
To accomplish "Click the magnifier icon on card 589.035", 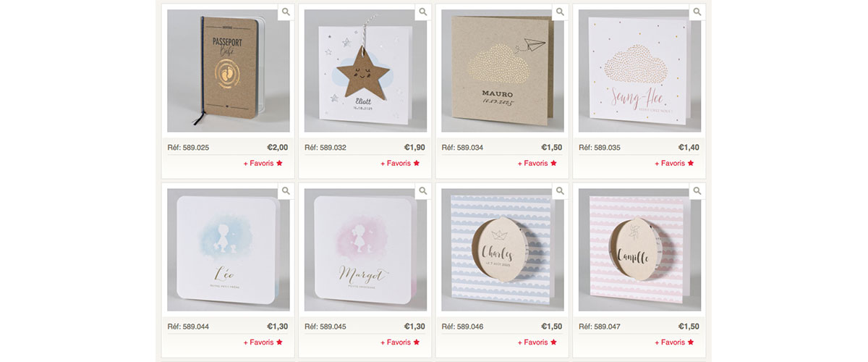I will tap(697, 12).
